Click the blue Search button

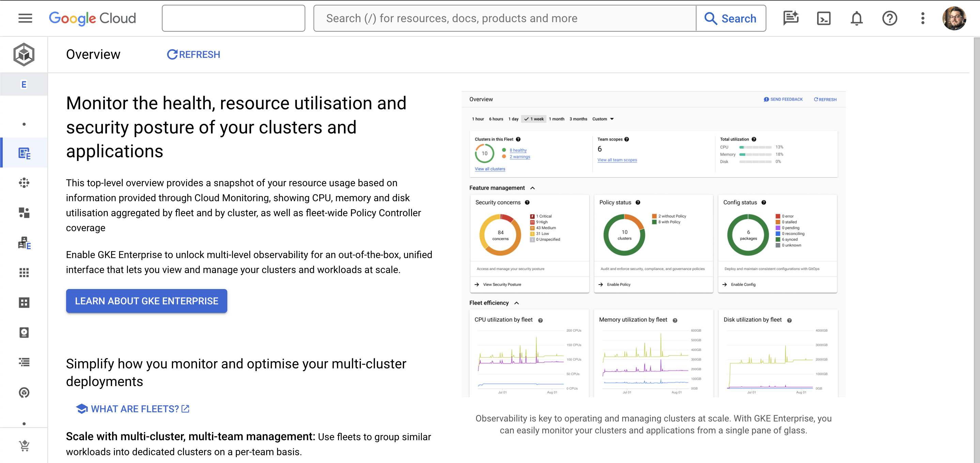(731, 18)
